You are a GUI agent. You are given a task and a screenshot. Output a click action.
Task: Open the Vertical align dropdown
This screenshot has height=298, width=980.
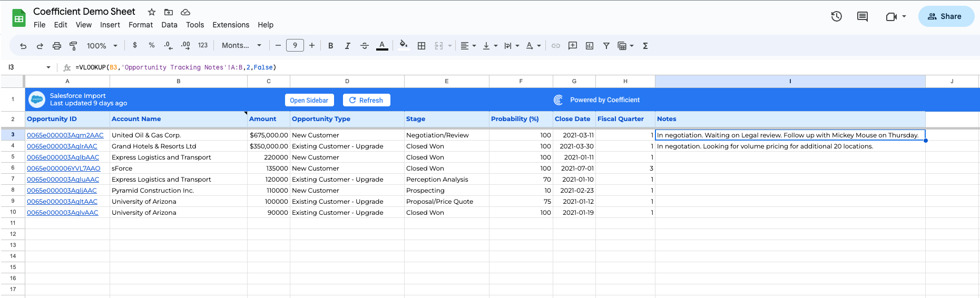(x=490, y=46)
